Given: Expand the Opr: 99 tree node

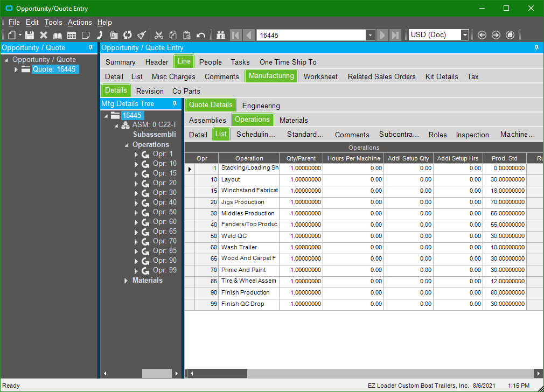Looking at the screenshot, I should [x=136, y=271].
